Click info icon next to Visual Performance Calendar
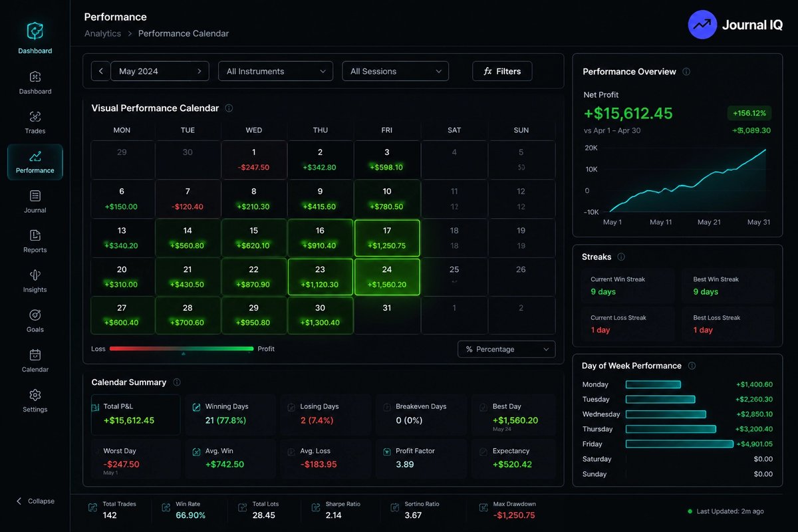 tap(229, 108)
